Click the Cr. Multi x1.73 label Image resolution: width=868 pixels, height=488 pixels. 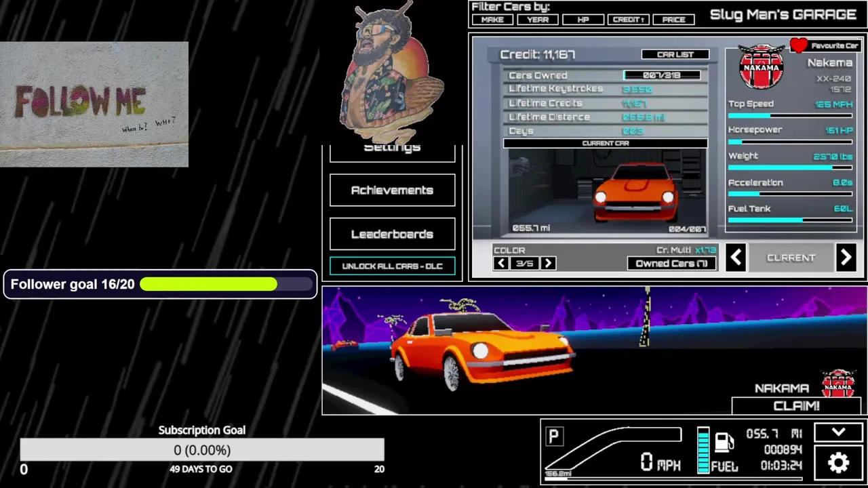[x=686, y=250]
